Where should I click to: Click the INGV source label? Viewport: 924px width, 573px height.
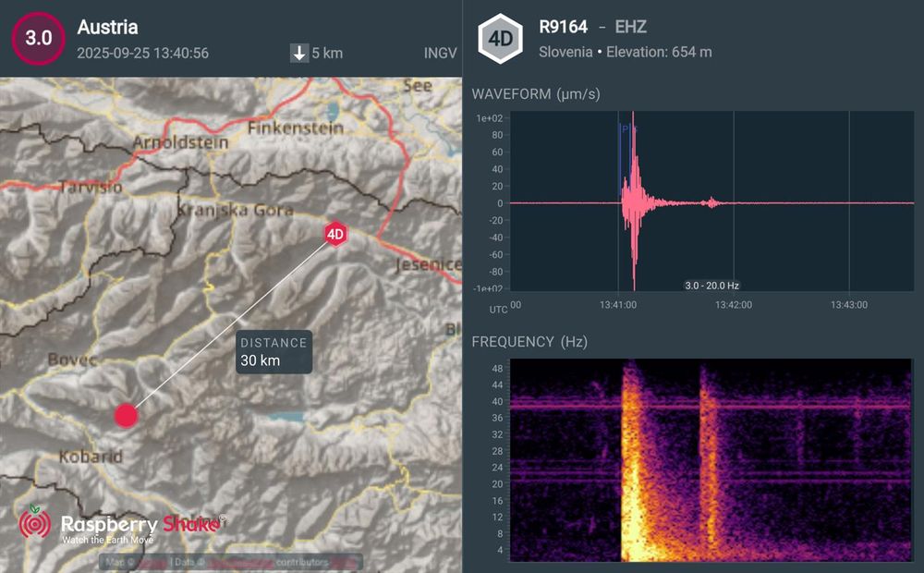tap(440, 53)
